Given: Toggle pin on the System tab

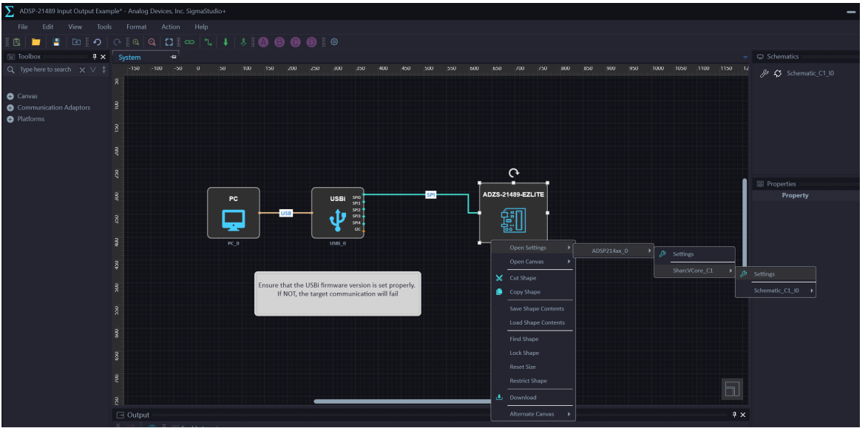Looking at the screenshot, I should [x=173, y=57].
